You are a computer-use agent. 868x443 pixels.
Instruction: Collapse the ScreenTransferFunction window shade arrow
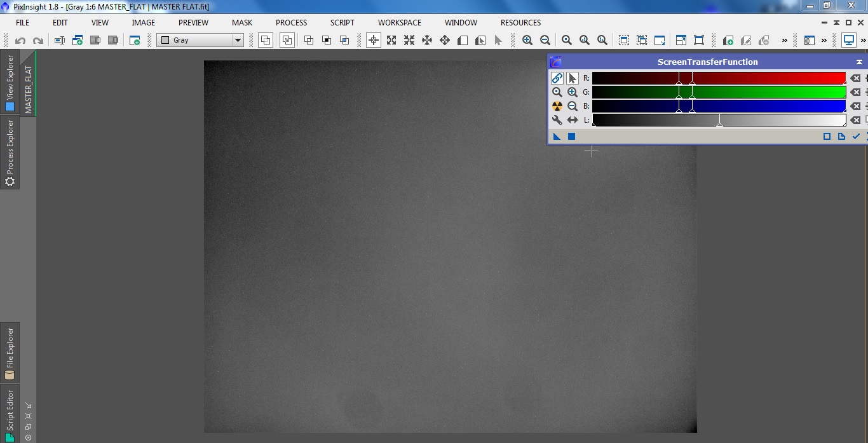859,62
